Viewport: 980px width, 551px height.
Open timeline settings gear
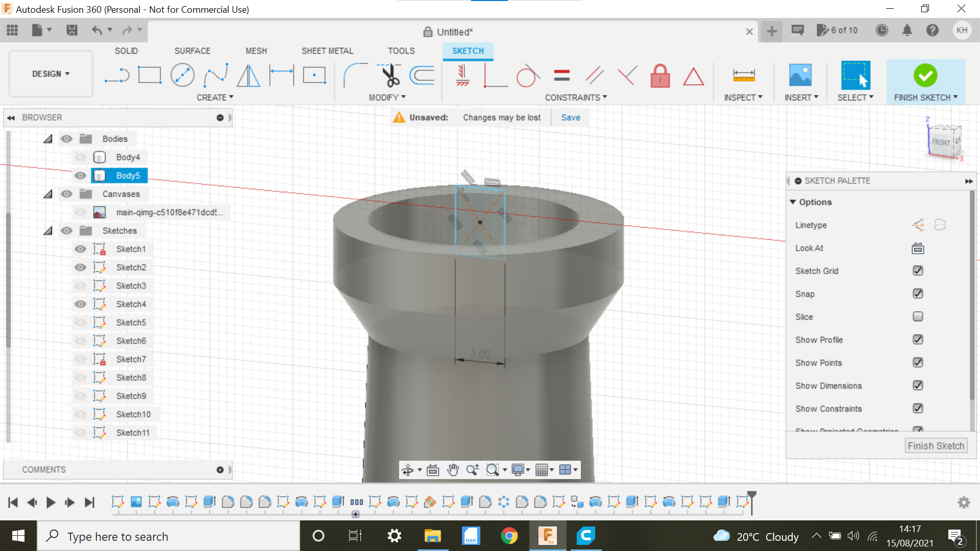[x=964, y=503]
